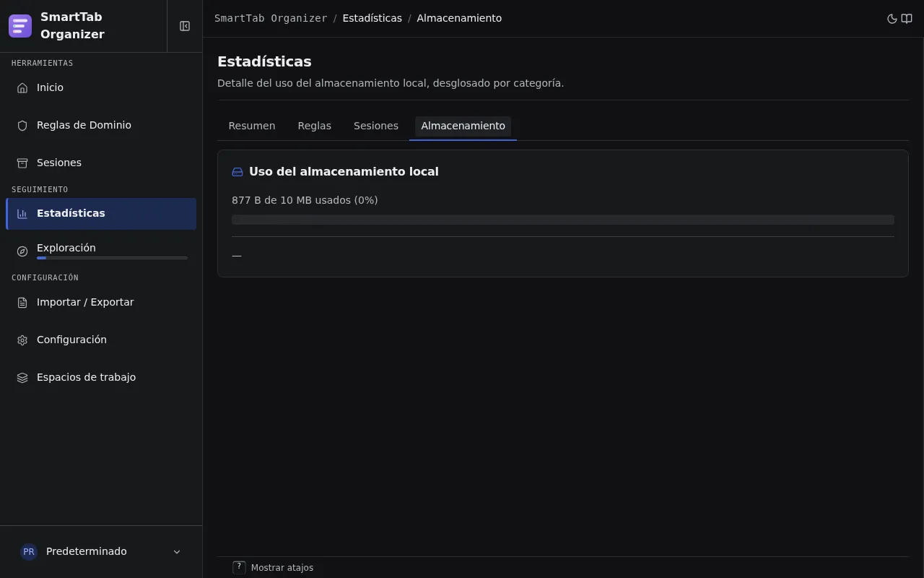Click the SmartTab Organizer logo icon

[20, 26]
